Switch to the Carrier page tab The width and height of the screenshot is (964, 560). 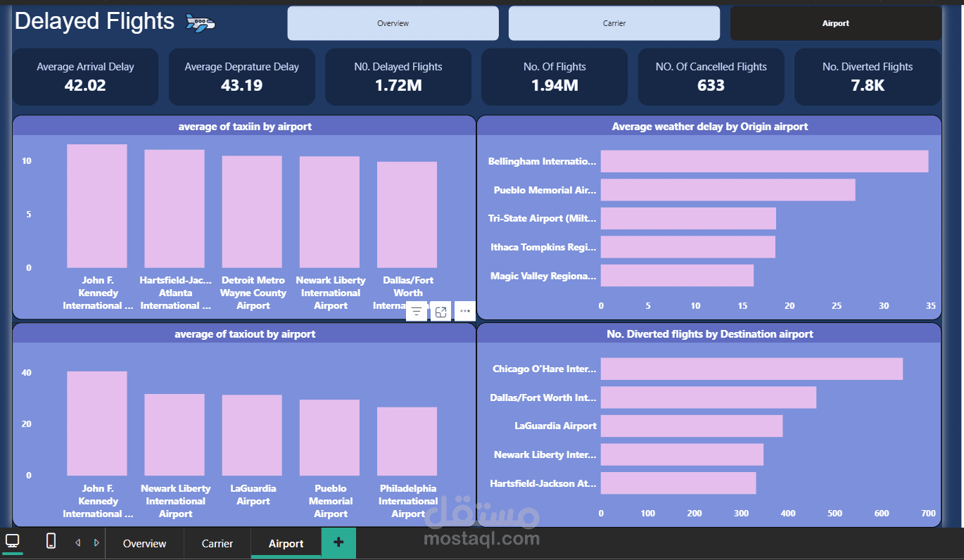point(217,543)
